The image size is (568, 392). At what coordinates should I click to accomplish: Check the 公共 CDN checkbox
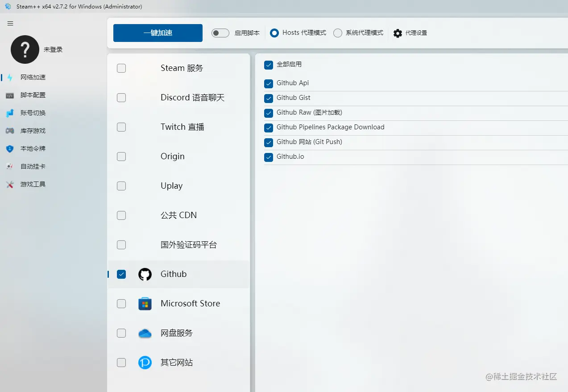click(x=121, y=215)
